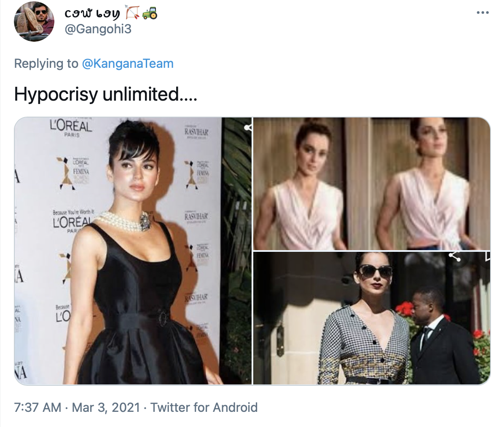Open the sunglasses checkered dress photo

pyautogui.click(x=372, y=318)
